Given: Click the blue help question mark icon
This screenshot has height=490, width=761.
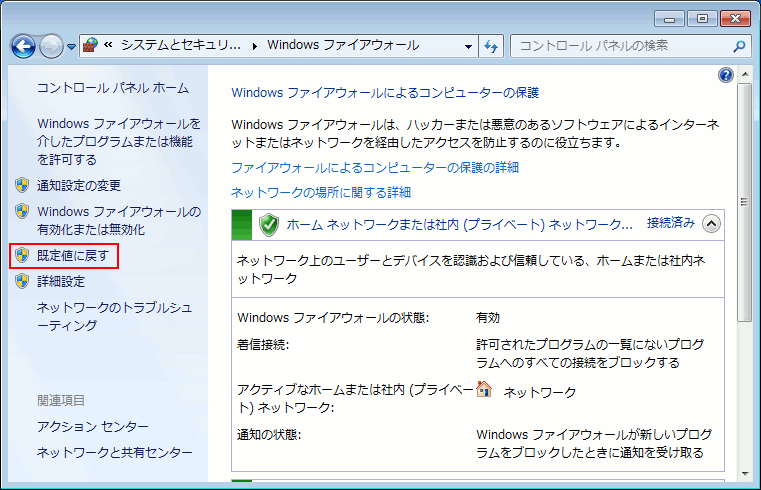Looking at the screenshot, I should [726, 75].
